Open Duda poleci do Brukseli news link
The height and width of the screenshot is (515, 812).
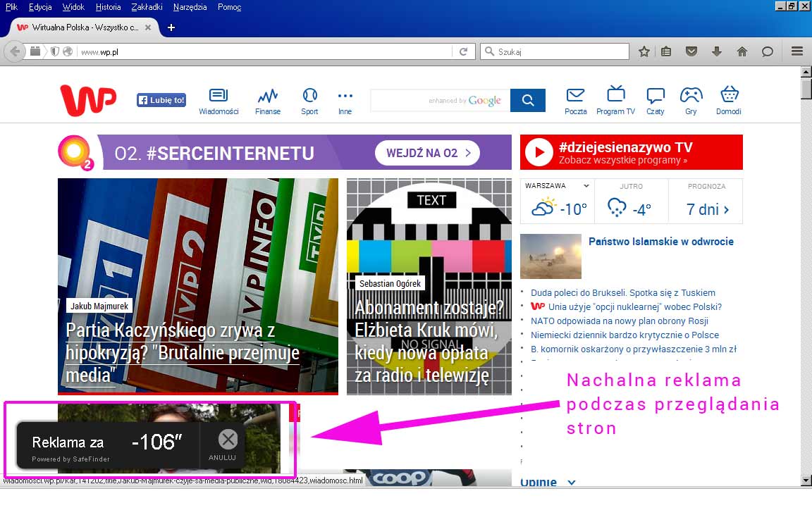623,292
